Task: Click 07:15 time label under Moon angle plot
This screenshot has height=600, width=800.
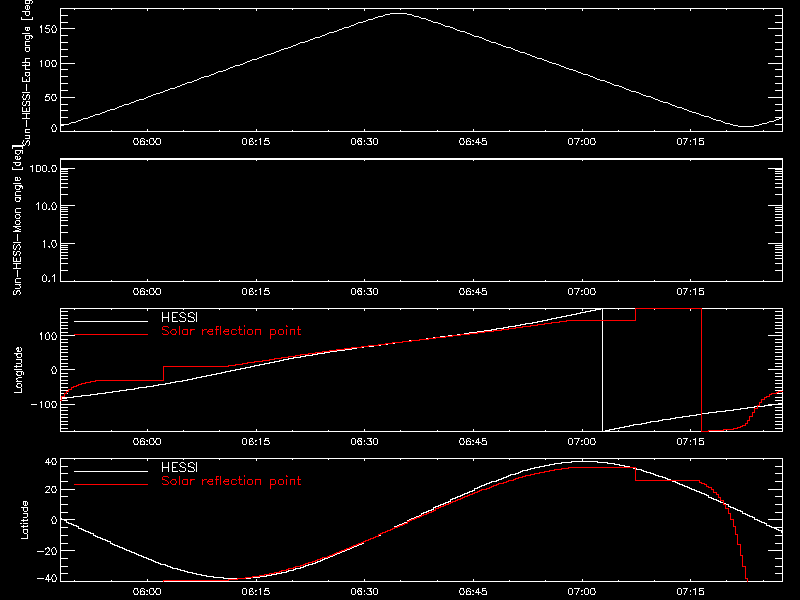Action: (690, 291)
